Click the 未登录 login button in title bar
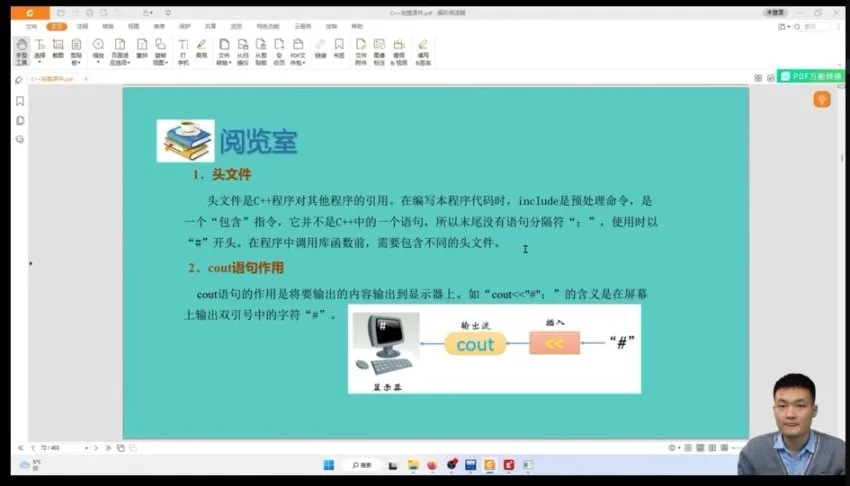The height and width of the screenshot is (486, 850). pyautogui.click(x=775, y=12)
